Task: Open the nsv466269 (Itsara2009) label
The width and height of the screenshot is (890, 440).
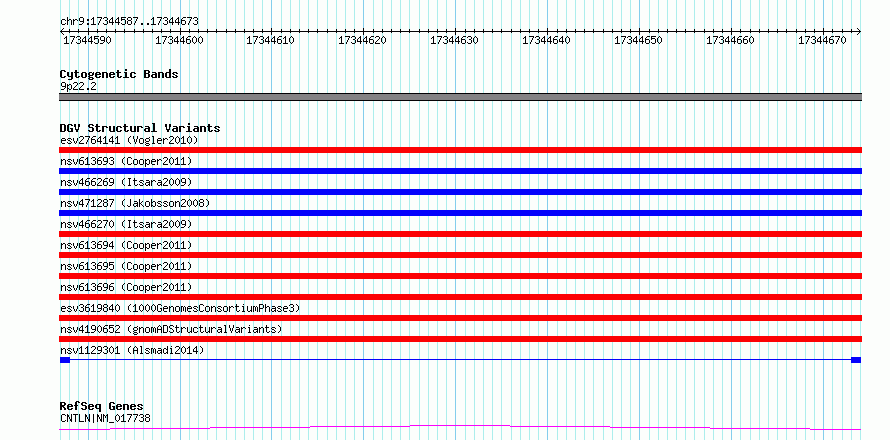Action: (126, 182)
